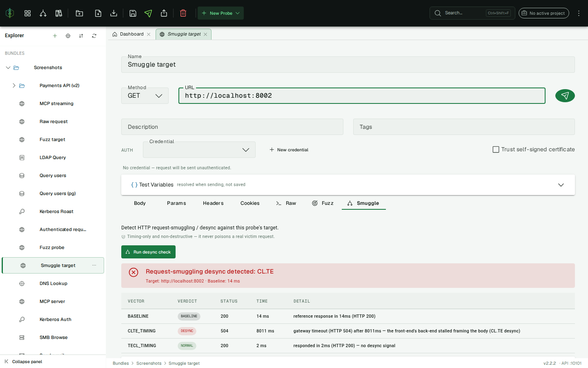Viewport: 588px width, 368px height.
Task: Switch to the Fuzz tab
Action: tap(323, 203)
